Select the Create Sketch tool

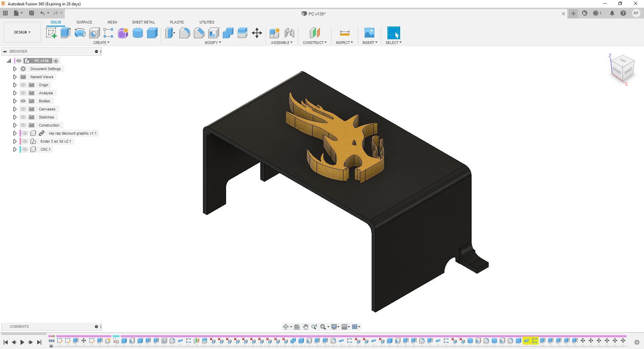coord(51,33)
